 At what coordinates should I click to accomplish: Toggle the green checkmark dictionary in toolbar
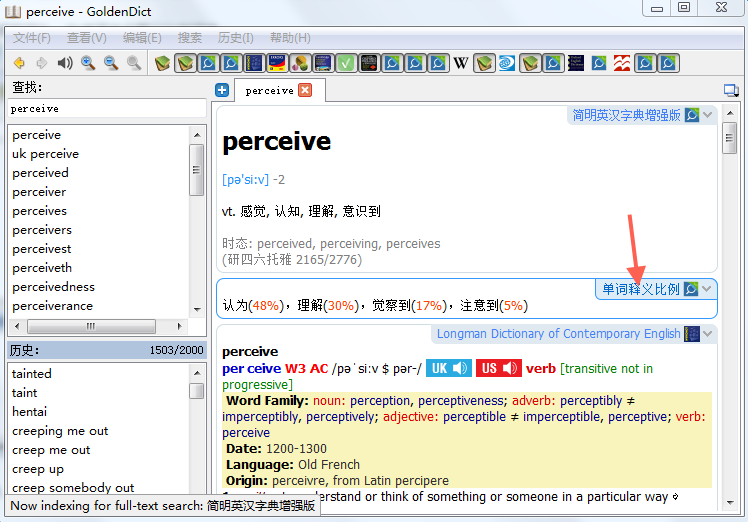(346, 63)
